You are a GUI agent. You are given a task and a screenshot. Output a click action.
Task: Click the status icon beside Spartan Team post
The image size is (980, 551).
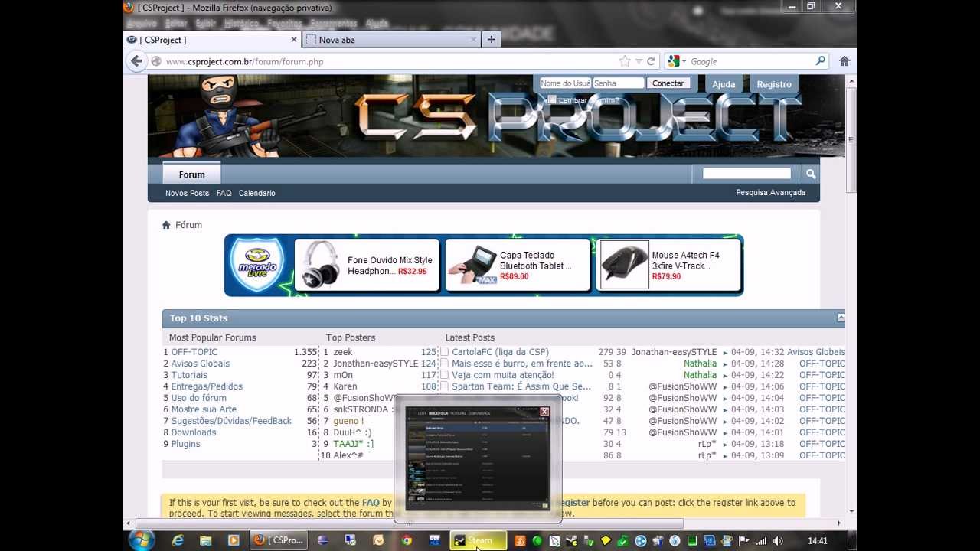coord(444,386)
